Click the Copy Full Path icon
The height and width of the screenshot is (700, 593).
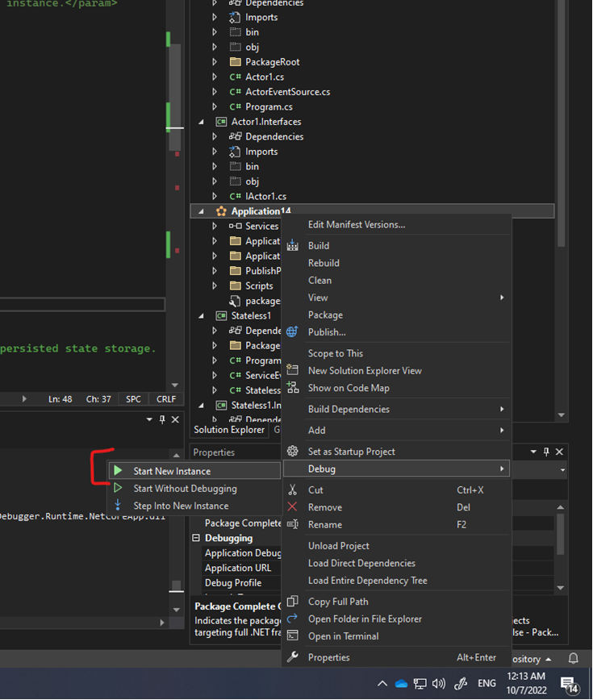pos(293,601)
